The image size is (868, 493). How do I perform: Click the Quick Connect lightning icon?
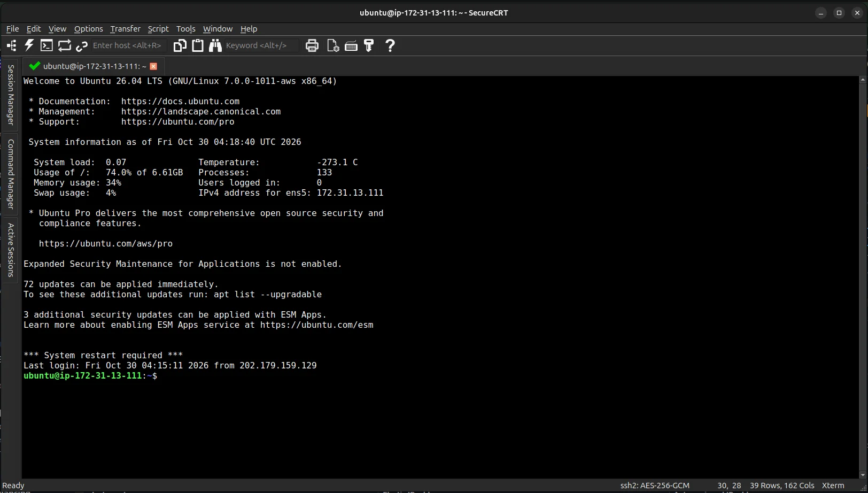point(29,46)
